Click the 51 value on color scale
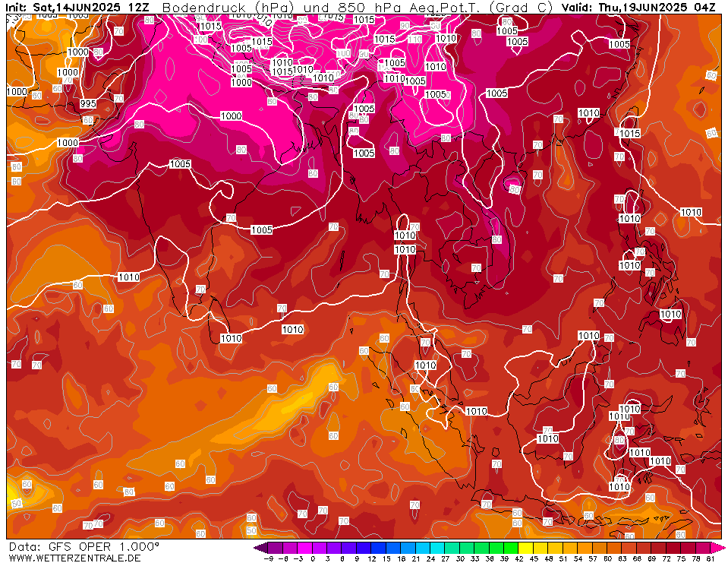 (x=563, y=558)
